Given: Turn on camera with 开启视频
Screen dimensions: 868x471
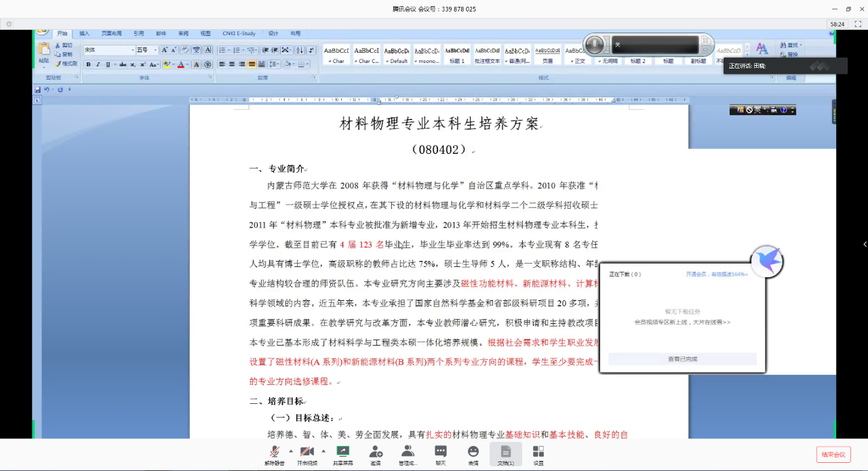Looking at the screenshot, I should [307, 453].
